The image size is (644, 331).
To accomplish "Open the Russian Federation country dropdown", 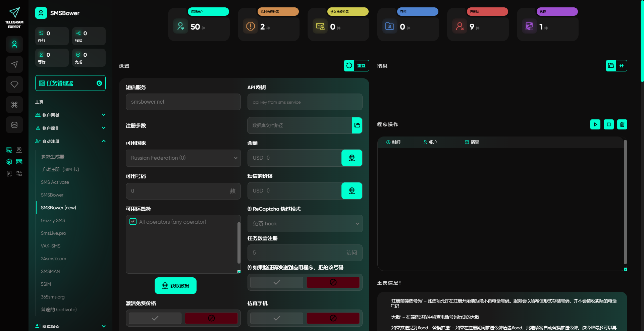I will click(183, 158).
